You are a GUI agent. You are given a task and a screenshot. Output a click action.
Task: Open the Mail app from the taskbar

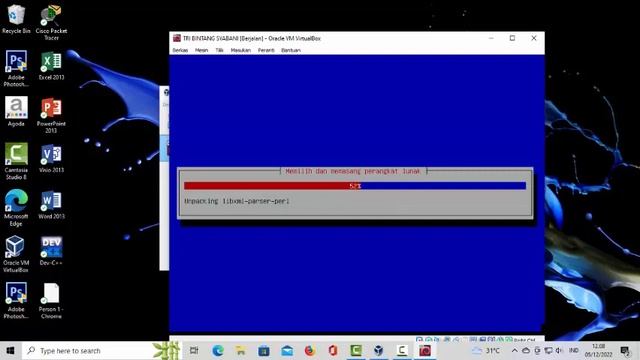pyautogui.click(x=287, y=351)
